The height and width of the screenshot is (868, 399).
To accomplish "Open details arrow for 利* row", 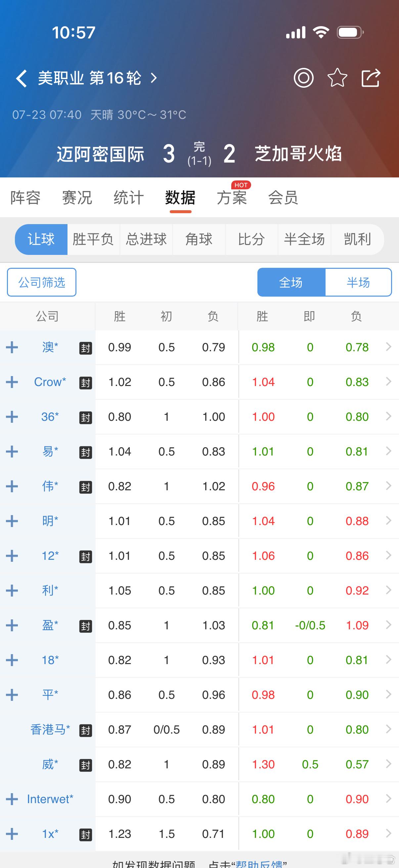I will 388,590.
